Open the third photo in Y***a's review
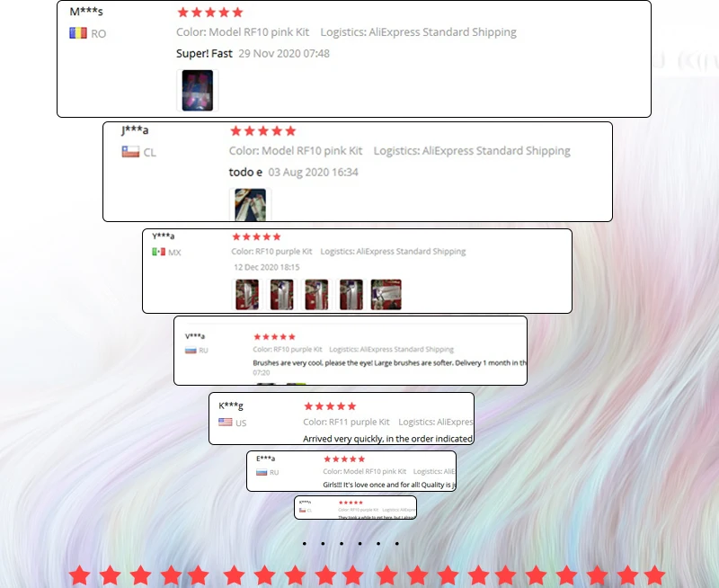This screenshot has width=719, height=588. coord(316,295)
